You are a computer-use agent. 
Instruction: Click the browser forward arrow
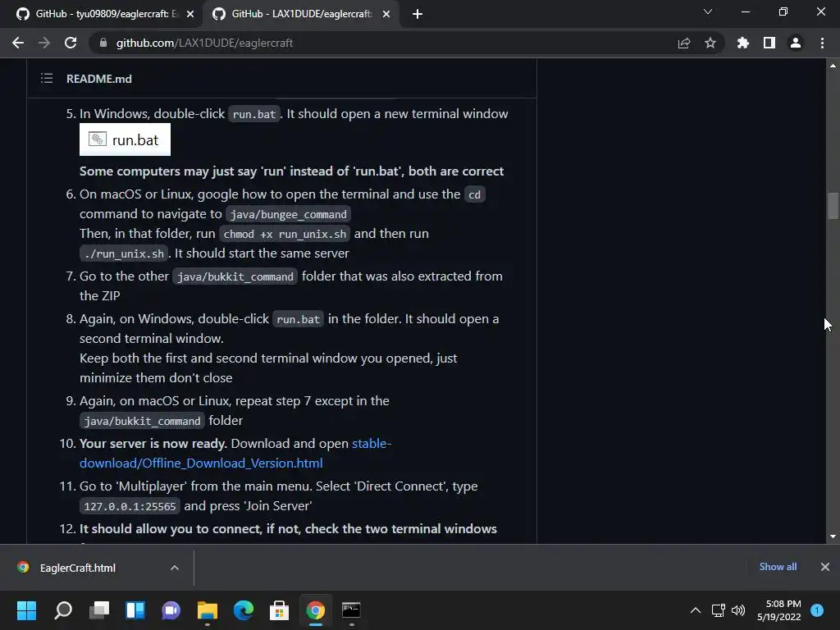pyautogui.click(x=44, y=43)
